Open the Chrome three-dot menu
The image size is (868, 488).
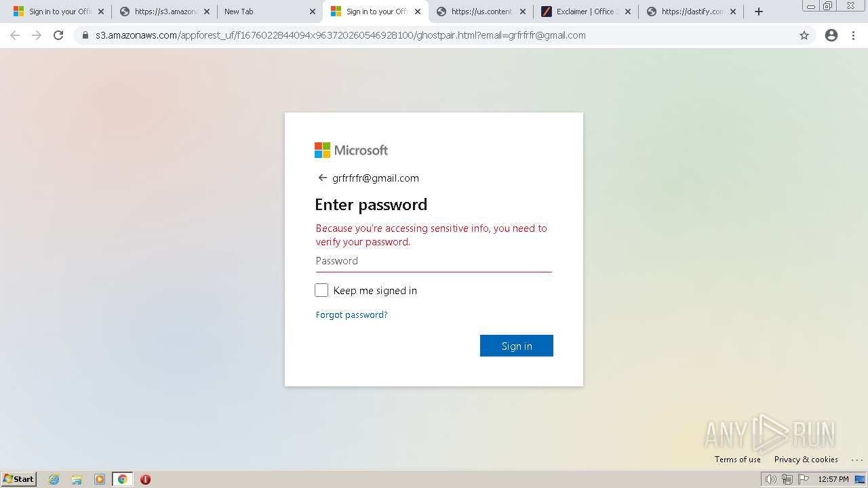tap(854, 35)
